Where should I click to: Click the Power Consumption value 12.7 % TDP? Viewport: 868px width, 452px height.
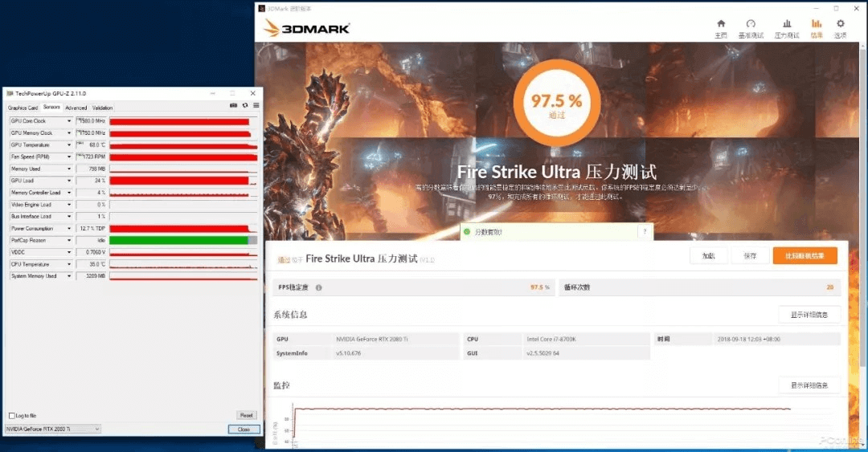tap(91, 229)
